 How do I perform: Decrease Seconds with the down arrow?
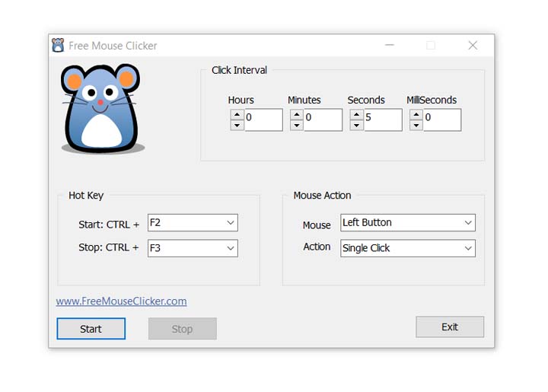[x=356, y=125]
